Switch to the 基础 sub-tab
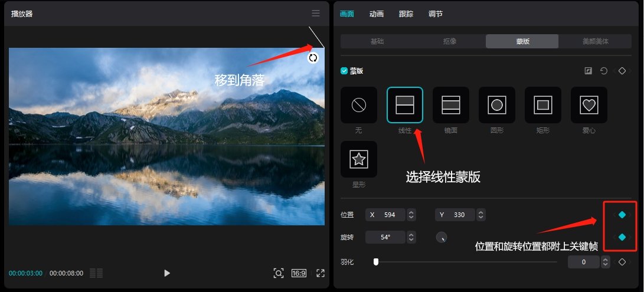The image size is (644, 292). click(377, 41)
